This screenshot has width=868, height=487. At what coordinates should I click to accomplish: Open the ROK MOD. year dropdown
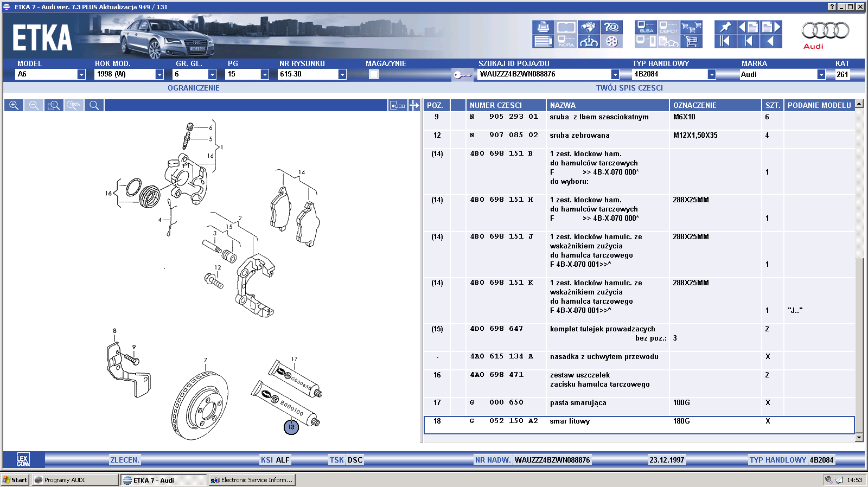(x=159, y=74)
